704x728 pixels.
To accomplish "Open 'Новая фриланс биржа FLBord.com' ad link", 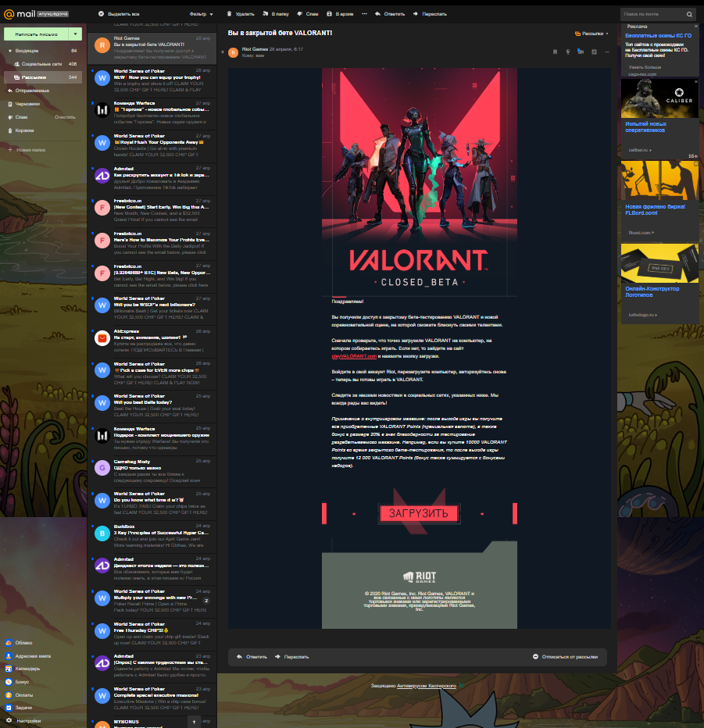I will (655, 210).
